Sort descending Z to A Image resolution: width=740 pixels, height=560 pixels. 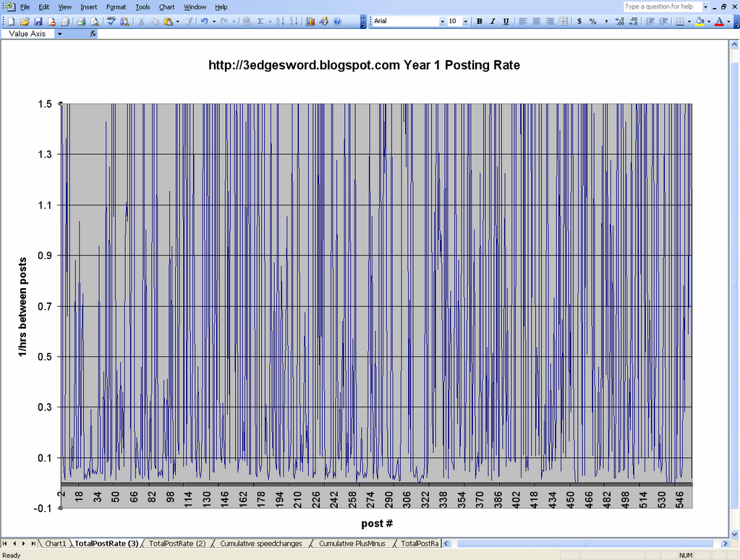tap(293, 21)
